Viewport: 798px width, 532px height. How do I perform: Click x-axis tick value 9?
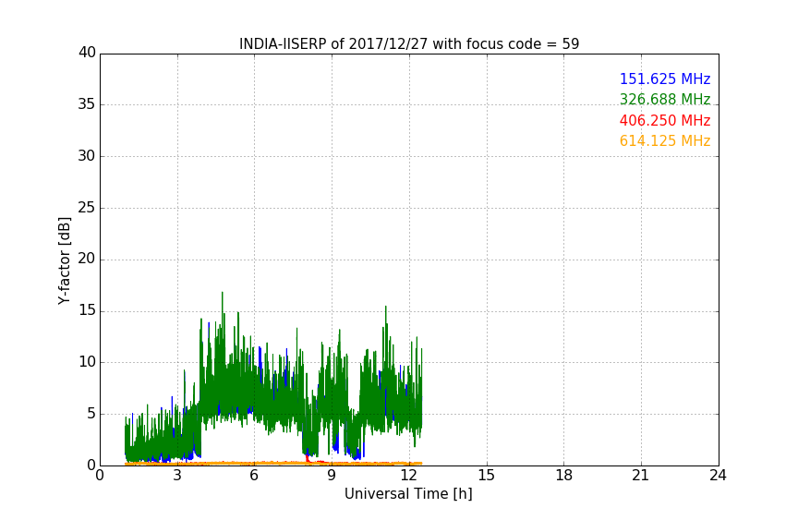(x=332, y=476)
